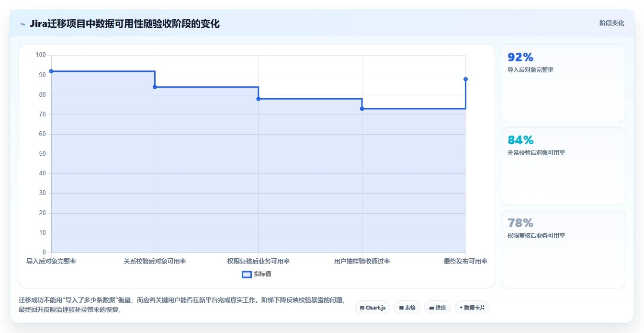The image size is (644, 333).
Task: Click the 78% 权限复核后业务可用率 card
Action: click(x=563, y=249)
